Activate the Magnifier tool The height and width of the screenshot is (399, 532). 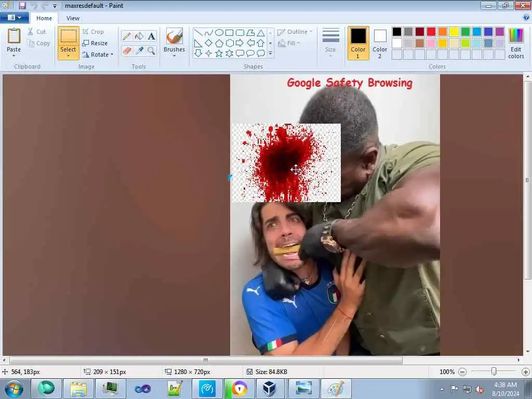tap(151, 51)
